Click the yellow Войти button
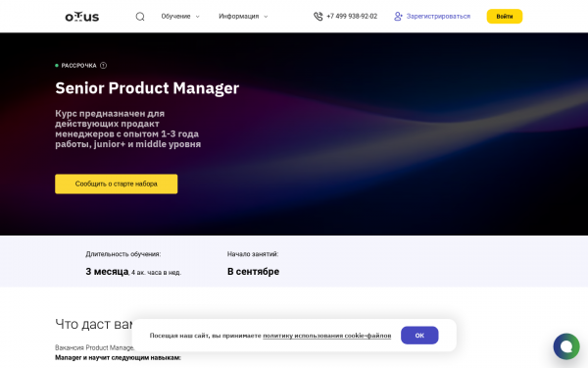Image resolution: width=588 pixels, height=368 pixels. [505, 17]
